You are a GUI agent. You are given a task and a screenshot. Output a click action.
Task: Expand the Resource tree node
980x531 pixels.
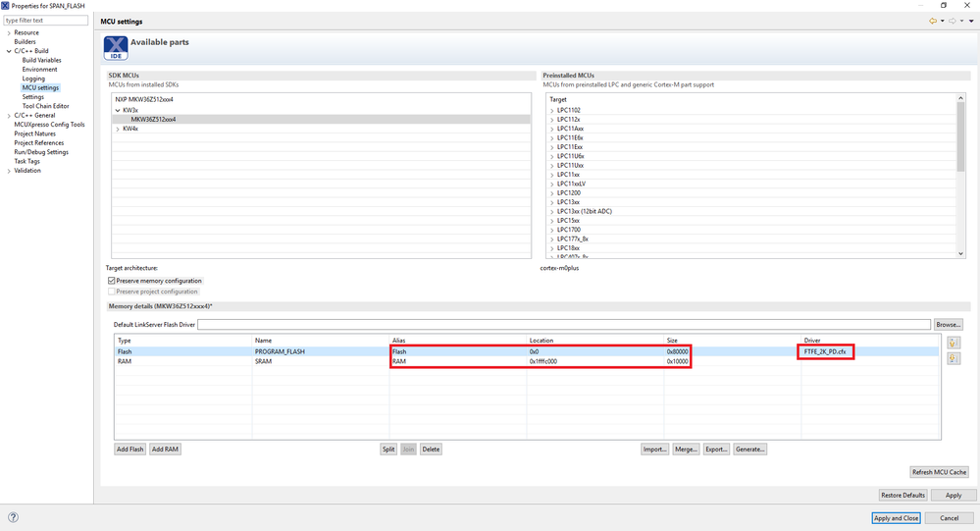9,32
